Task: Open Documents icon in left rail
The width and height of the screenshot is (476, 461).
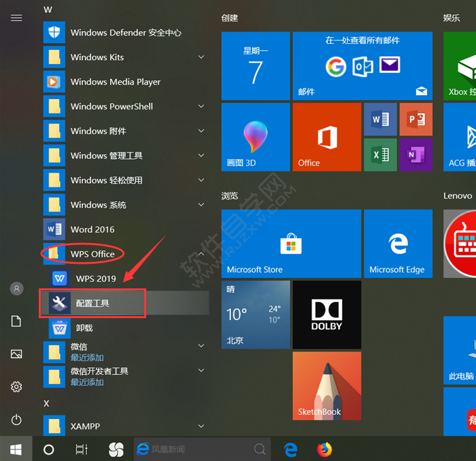Action: [x=16, y=321]
